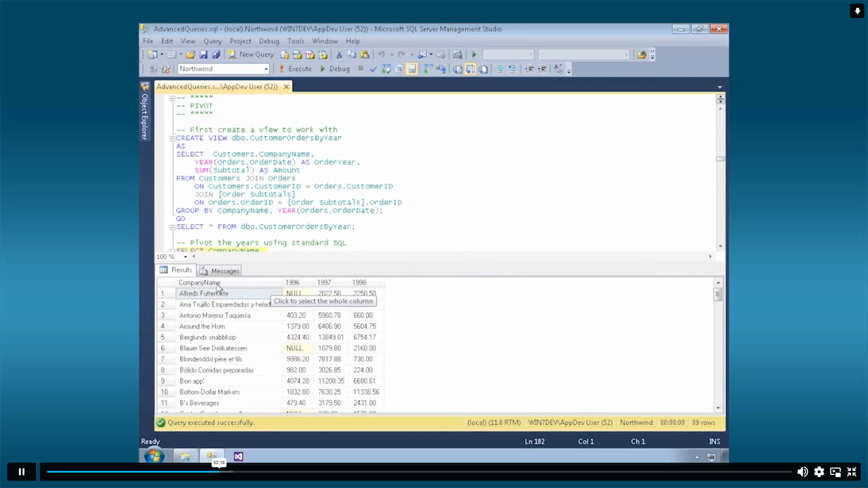Screen dimensions: 868x488
Task: Click the Paste toolbar icon
Action: [x=365, y=54]
